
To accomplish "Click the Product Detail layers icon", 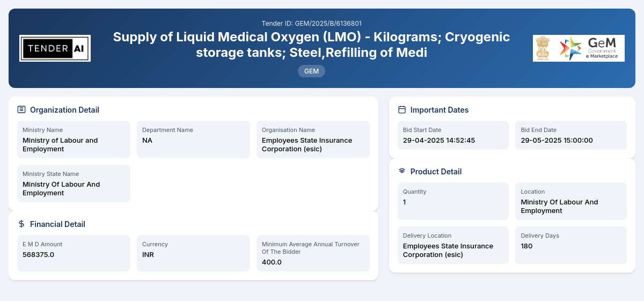I will [402, 171].
